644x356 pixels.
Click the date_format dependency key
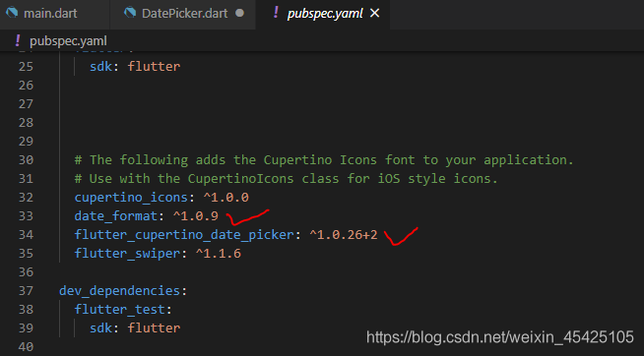(116, 215)
